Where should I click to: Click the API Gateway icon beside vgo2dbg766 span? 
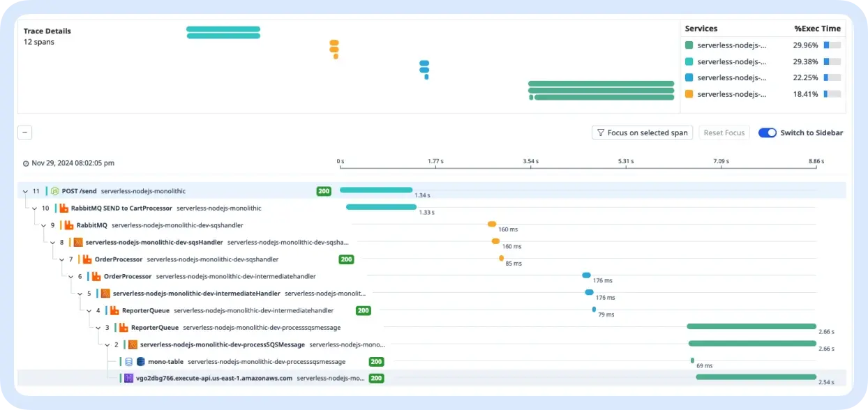(x=128, y=379)
